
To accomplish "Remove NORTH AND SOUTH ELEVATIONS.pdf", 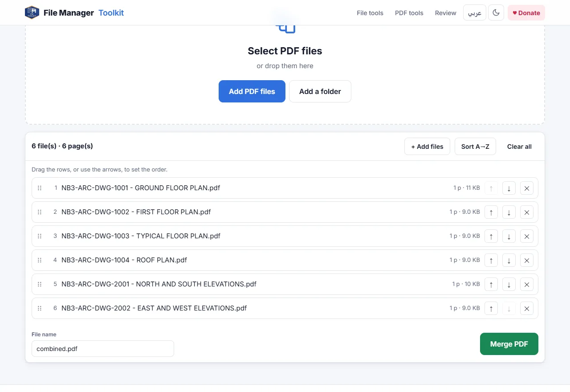I will [x=527, y=284].
